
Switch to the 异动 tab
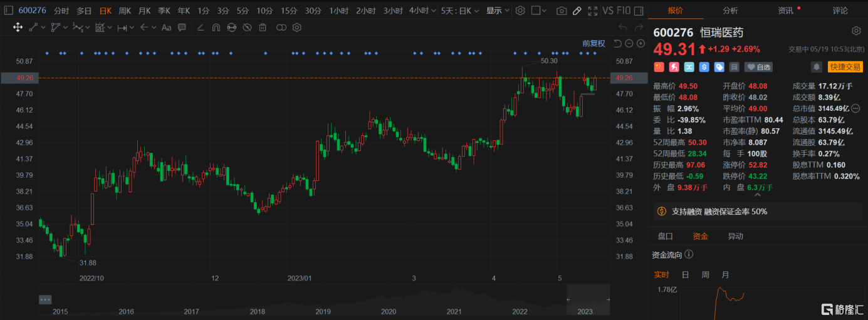coord(735,236)
